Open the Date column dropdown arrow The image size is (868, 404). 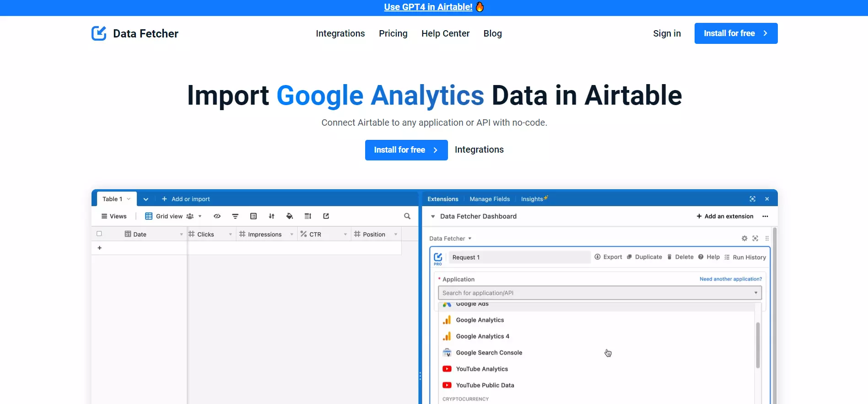[181, 234]
